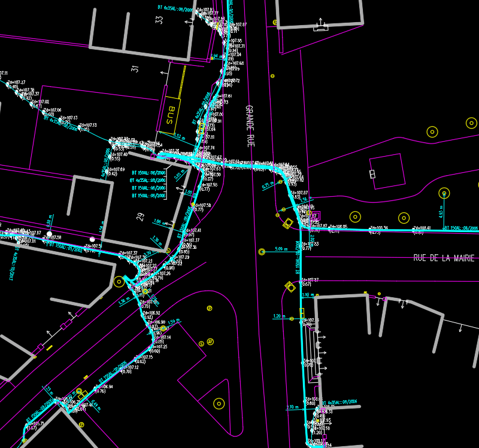Click the circled AF symbol
The width and height of the screenshot is (479, 448).
point(210,342)
